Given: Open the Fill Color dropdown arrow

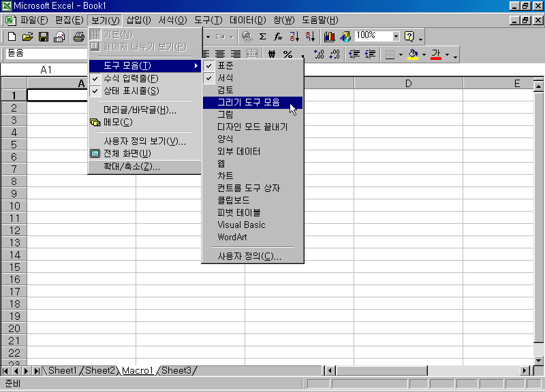Looking at the screenshot, I should (424, 54).
